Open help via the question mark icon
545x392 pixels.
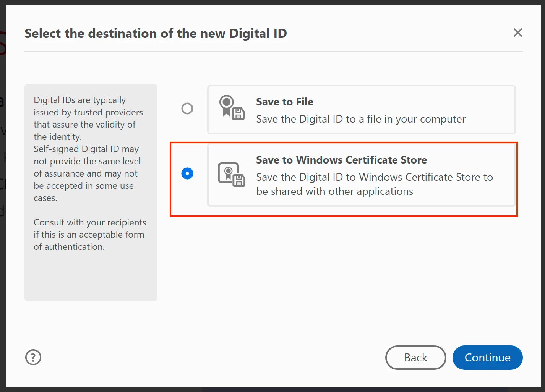(x=33, y=357)
